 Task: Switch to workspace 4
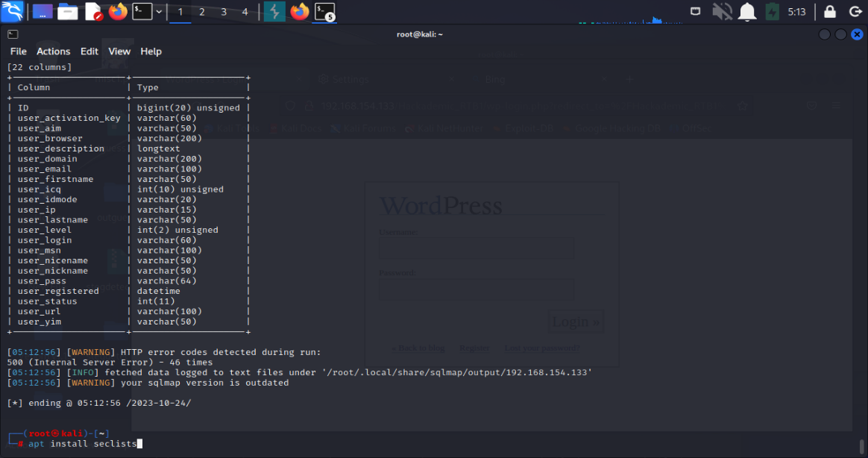[245, 12]
